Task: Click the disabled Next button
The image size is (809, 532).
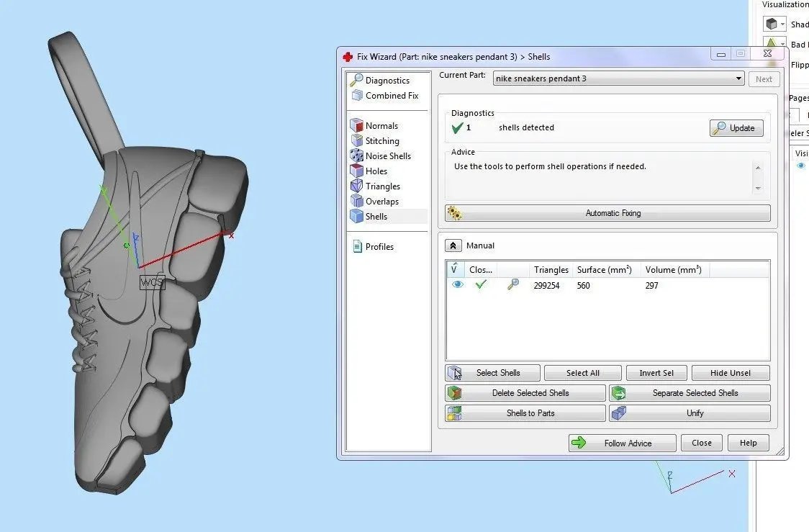Action: point(764,79)
